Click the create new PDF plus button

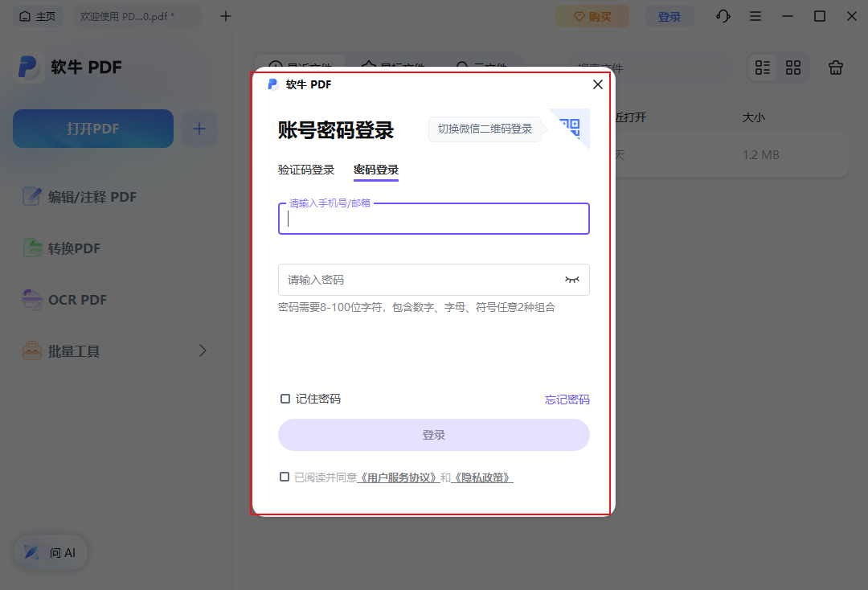(x=199, y=129)
